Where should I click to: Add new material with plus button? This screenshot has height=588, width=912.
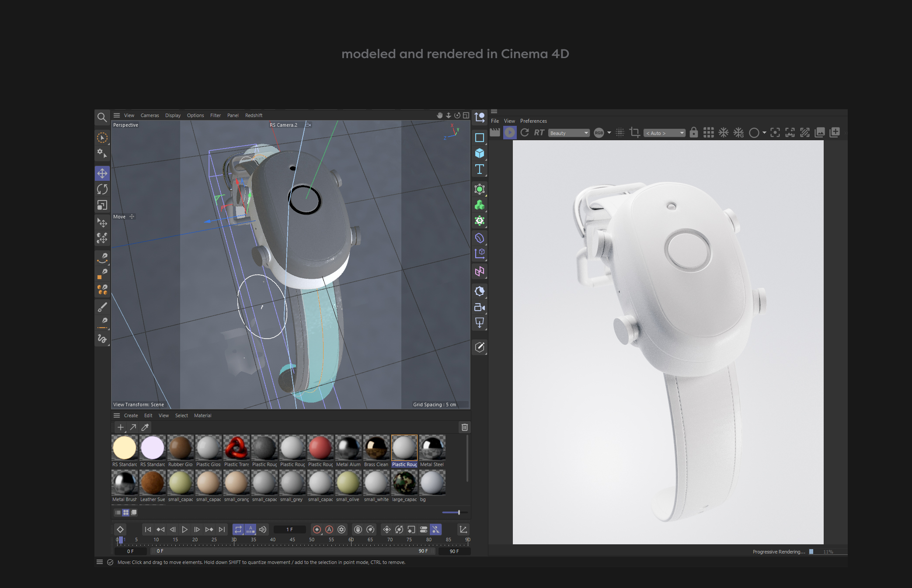click(x=121, y=427)
